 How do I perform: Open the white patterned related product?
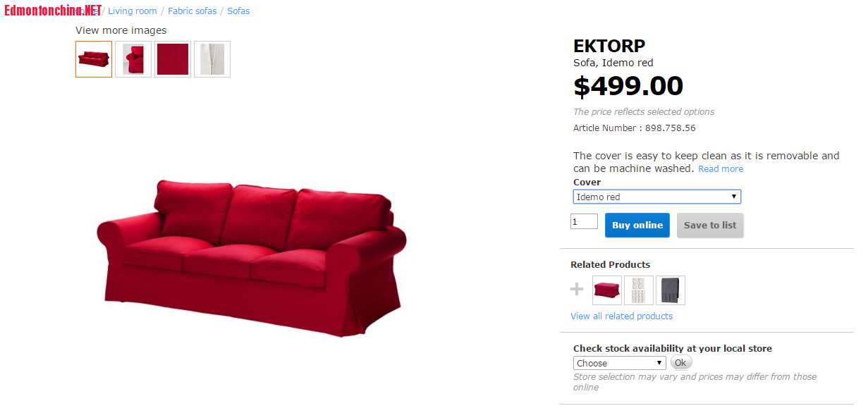pyautogui.click(x=639, y=290)
